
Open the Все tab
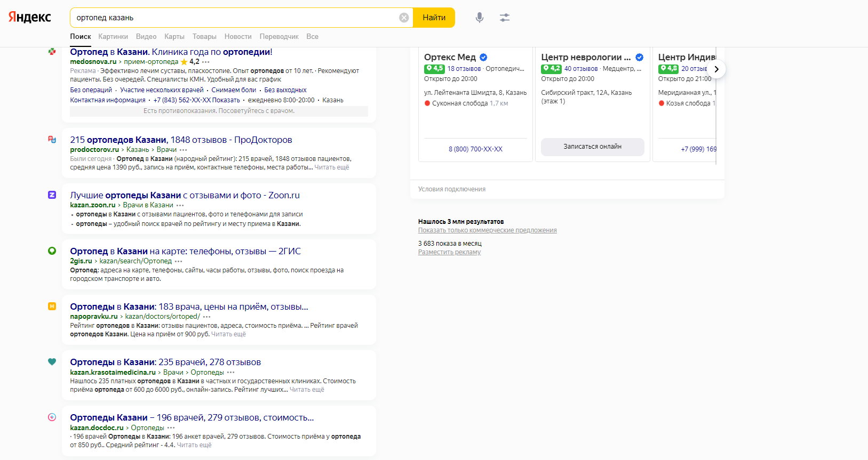coord(313,37)
